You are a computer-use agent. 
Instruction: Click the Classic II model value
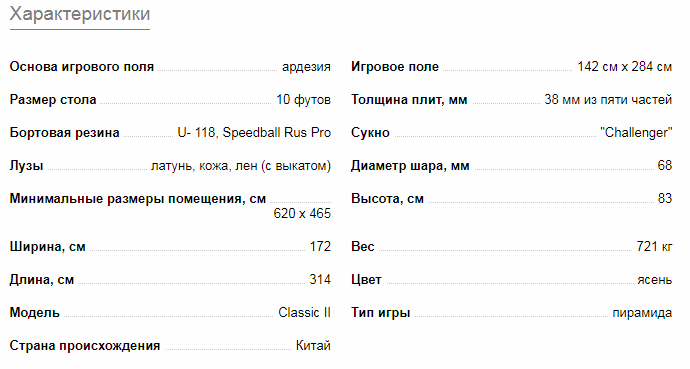click(x=305, y=312)
